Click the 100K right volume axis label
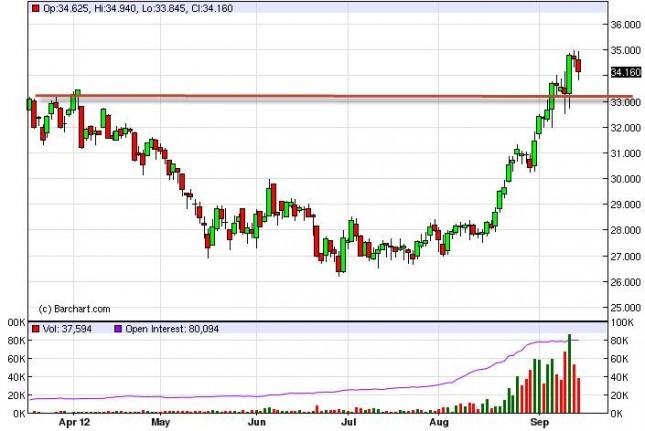Screen dimensions: 645x431 tap(622, 322)
